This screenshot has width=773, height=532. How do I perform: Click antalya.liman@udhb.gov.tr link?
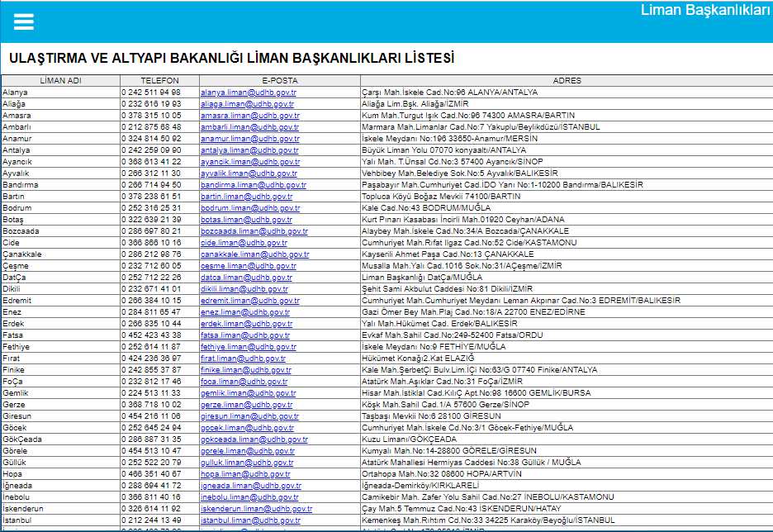coord(249,150)
